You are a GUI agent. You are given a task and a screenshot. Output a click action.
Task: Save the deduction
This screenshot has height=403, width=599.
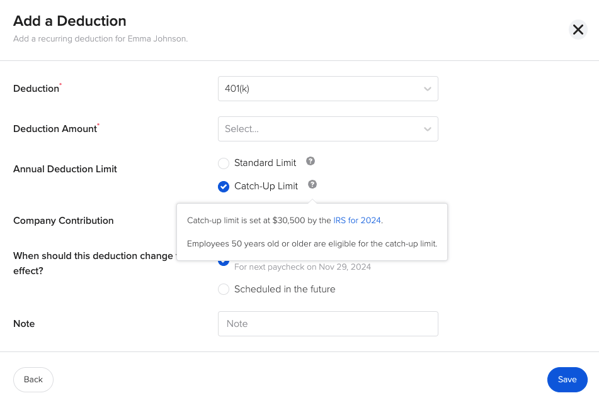[567, 379]
